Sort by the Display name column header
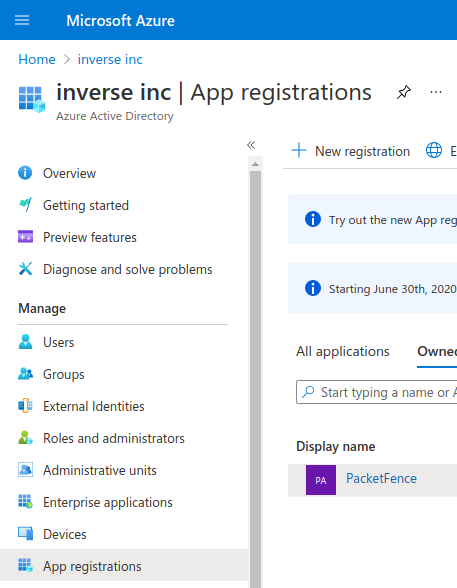 (x=336, y=447)
